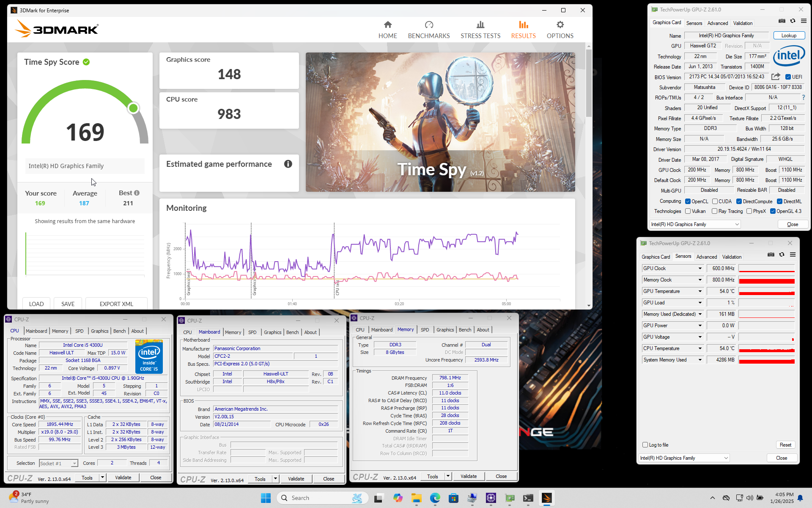Click Memory Clock sensor graph bar

click(766, 280)
